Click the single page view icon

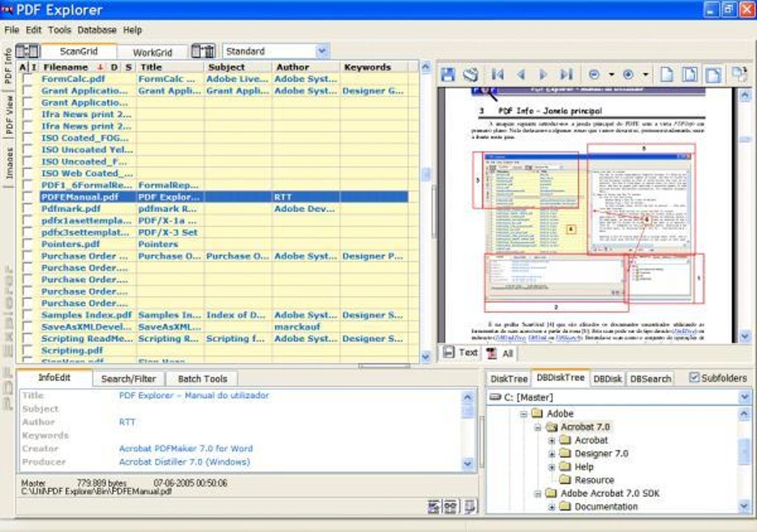pos(666,74)
